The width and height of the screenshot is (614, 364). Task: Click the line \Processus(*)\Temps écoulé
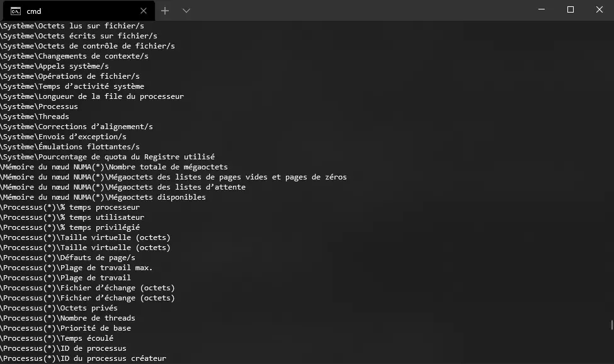coord(57,338)
